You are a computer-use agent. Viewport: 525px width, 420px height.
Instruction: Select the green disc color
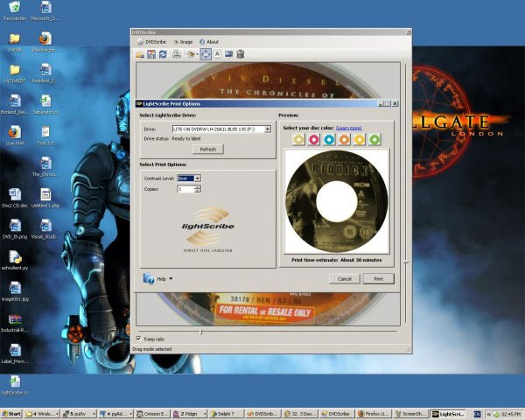point(374,139)
